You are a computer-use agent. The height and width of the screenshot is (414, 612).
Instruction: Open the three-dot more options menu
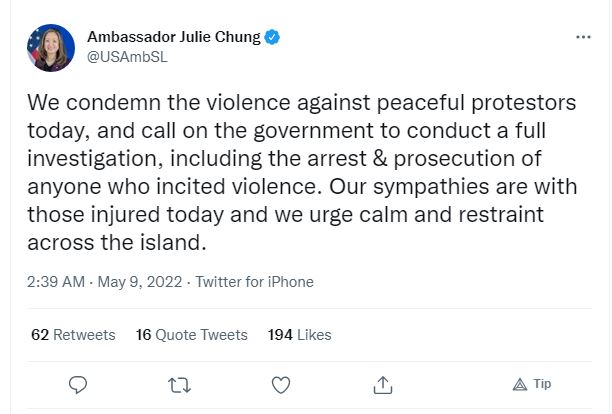[584, 37]
